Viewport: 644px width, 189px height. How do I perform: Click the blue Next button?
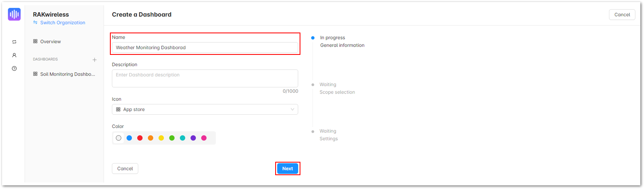coord(287,169)
